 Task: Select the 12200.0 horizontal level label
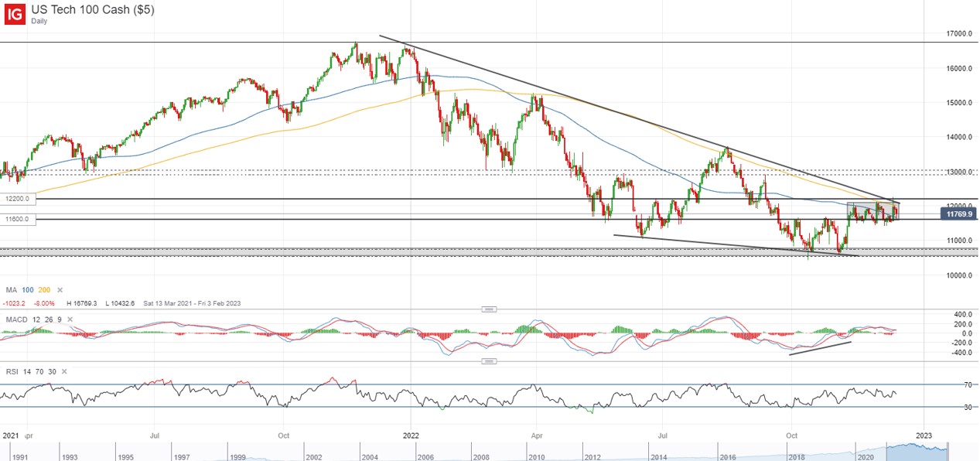pos(17,199)
